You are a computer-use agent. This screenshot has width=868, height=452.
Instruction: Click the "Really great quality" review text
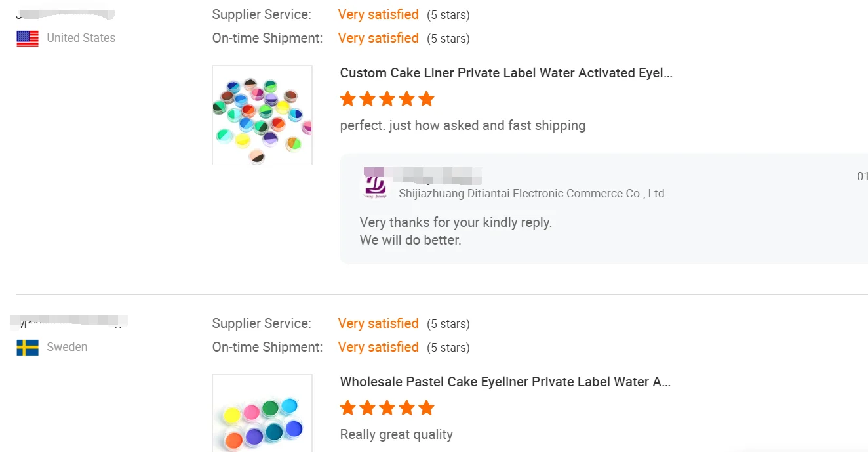396,434
